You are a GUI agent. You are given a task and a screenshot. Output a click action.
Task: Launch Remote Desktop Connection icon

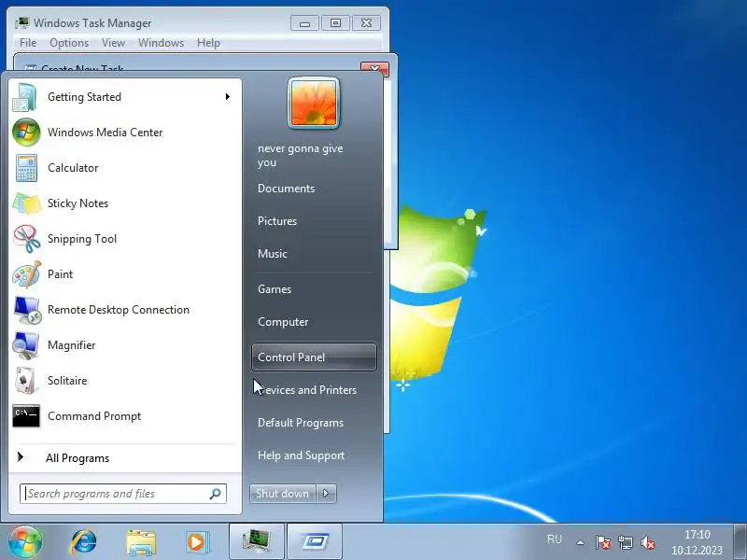pyautogui.click(x=27, y=310)
